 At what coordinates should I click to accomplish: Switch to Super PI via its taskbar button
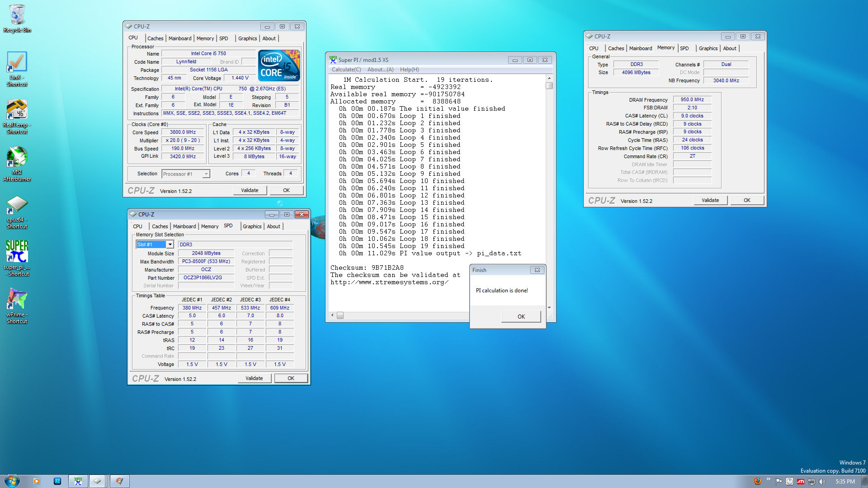click(x=78, y=481)
